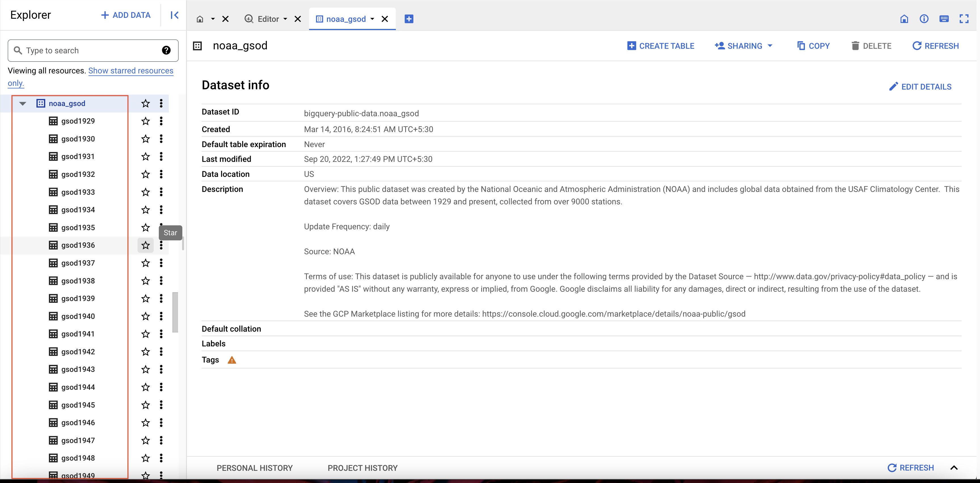The image size is (980, 483).
Task: Click the home icon in toolbar
Action: point(903,19)
